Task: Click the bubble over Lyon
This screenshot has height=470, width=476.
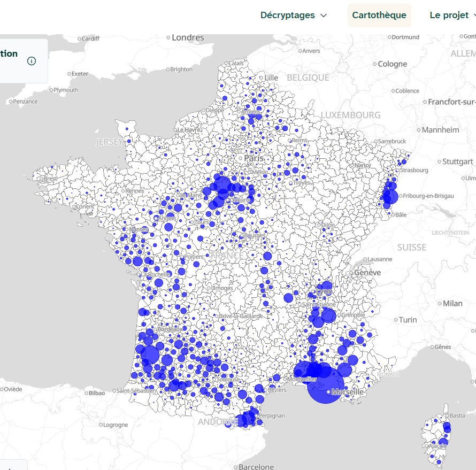Action: point(325,290)
